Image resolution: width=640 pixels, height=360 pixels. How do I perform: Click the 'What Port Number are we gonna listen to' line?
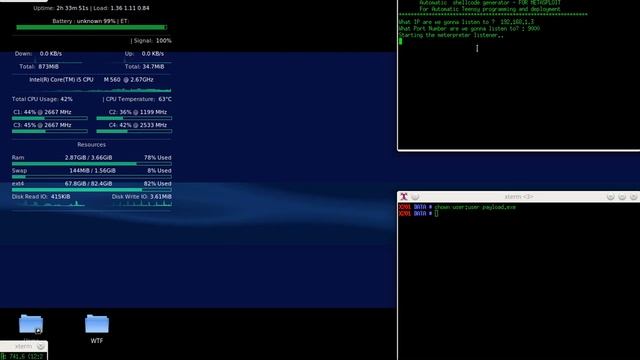pos(469,29)
